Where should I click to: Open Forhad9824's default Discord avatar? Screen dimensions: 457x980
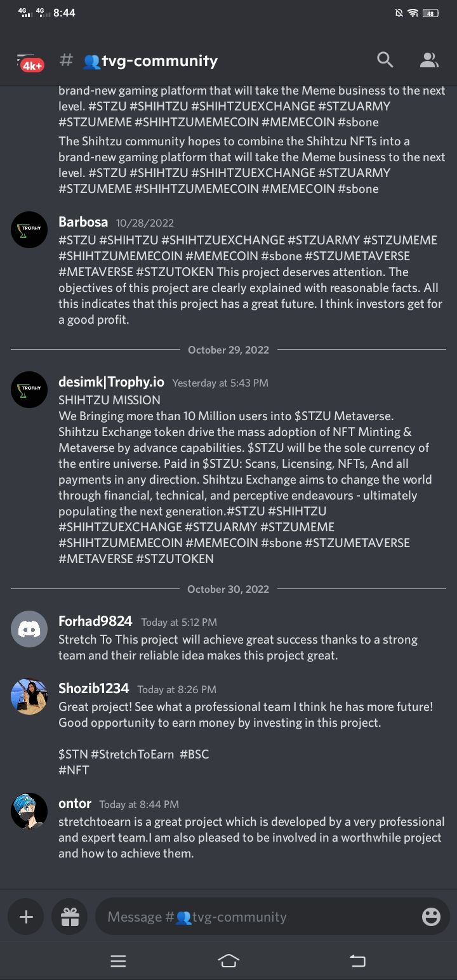pos(29,629)
